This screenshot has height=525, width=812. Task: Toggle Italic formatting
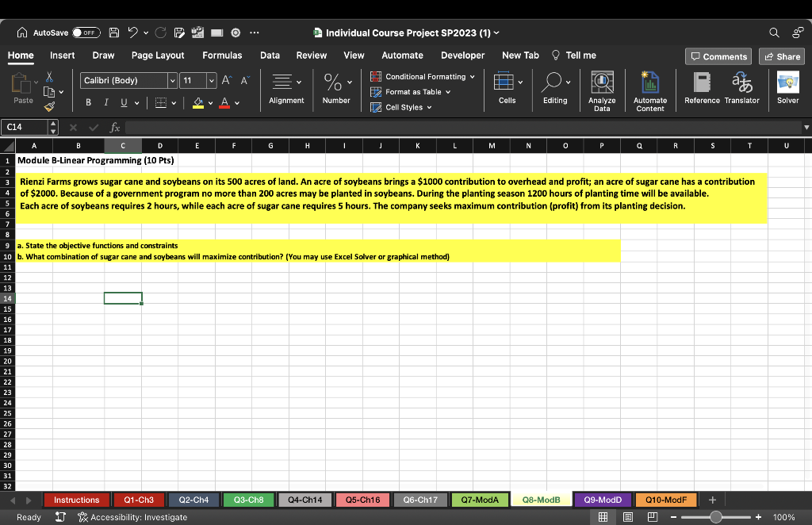pyautogui.click(x=106, y=102)
